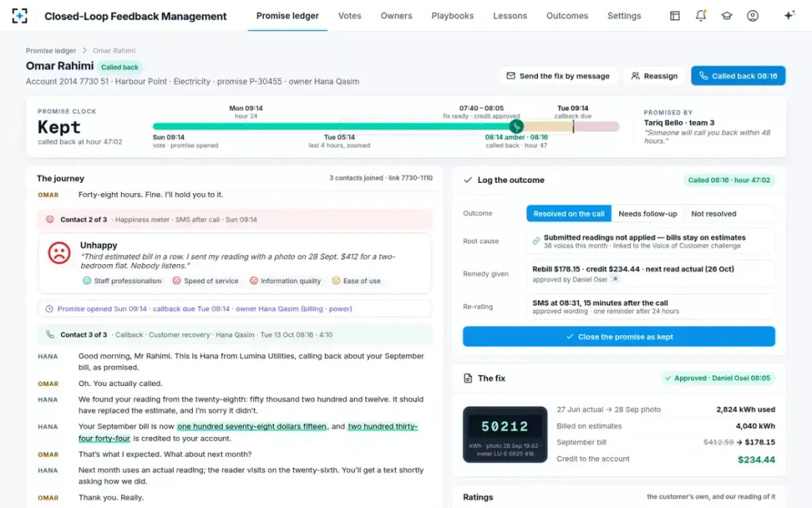Click the sad face icon on Contact 2 header
This screenshot has height=508, width=812.
tap(49, 219)
